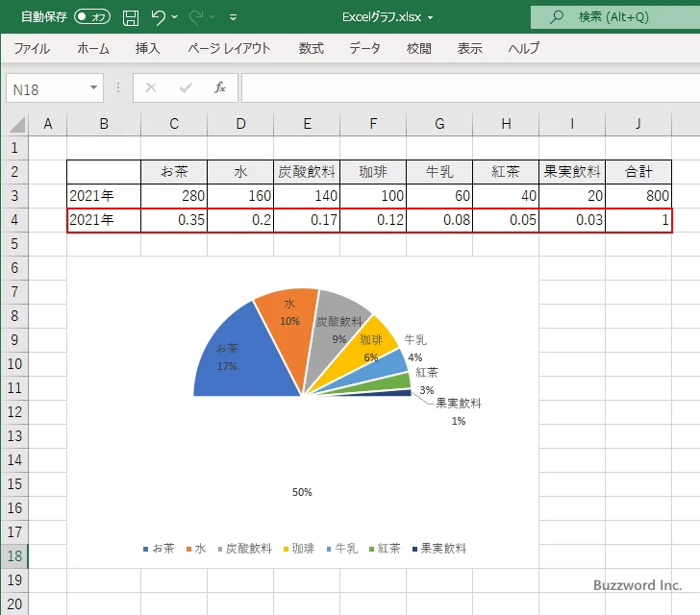Screen dimensions: 700x615
Task: Click the 果実飲料 legend entry
Action: click(x=439, y=549)
